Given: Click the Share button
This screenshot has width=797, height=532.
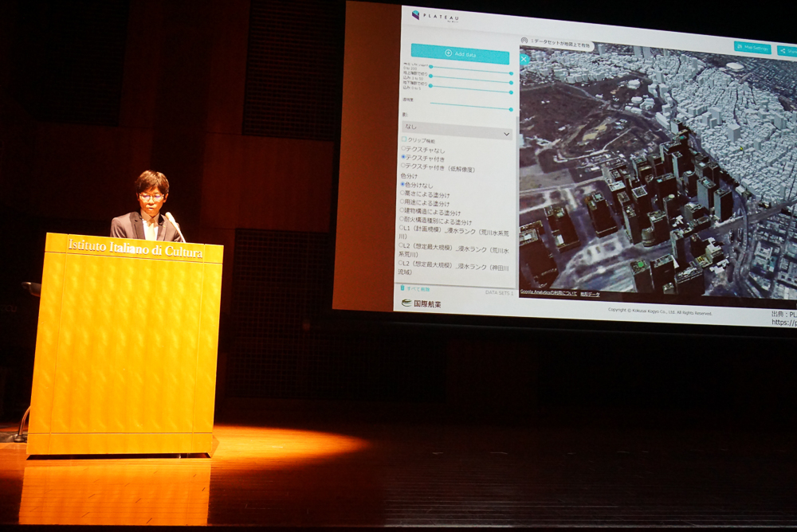Looking at the screenshot, I should coord(788,51).
